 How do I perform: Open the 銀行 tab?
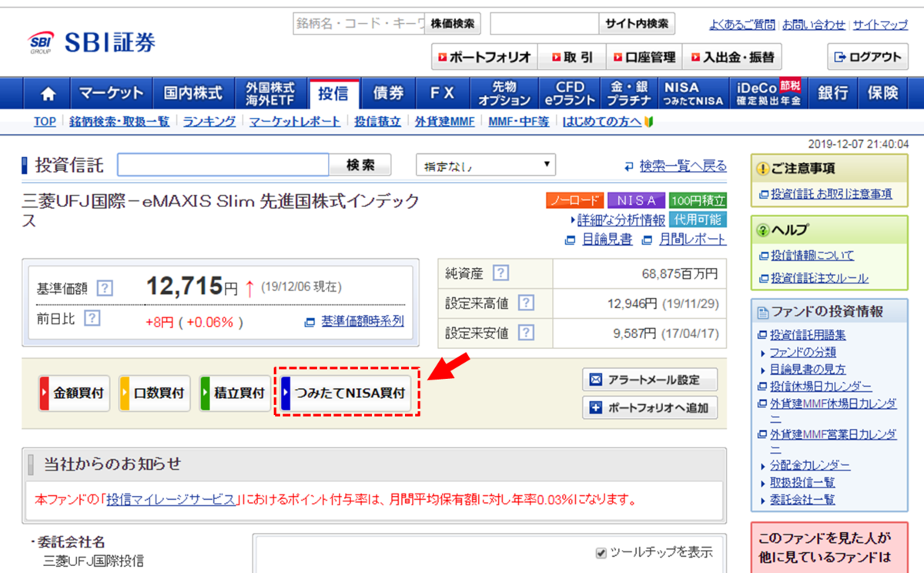(833, 94)
